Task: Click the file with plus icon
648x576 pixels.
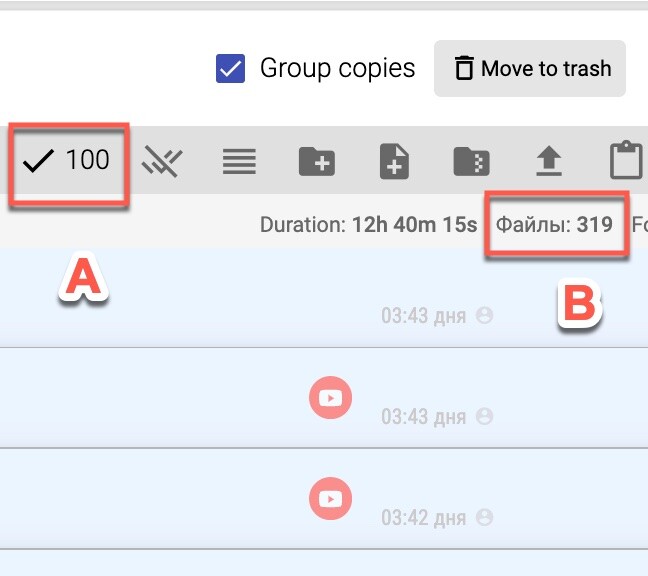Action: 395,160
